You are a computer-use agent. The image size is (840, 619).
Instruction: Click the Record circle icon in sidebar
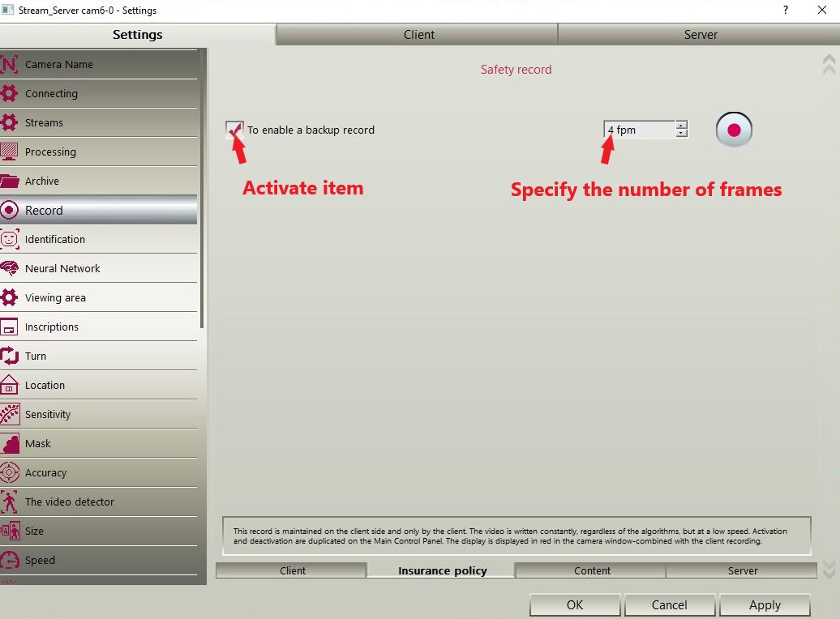coord(9,210)
